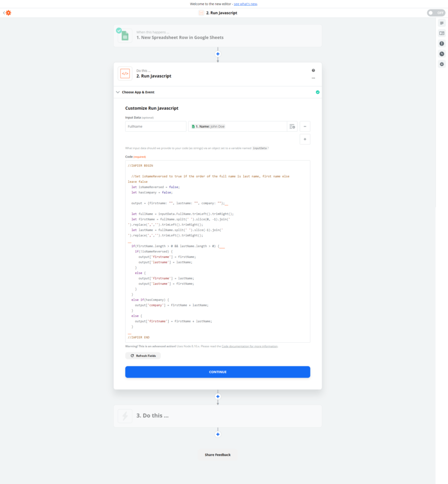This screenshot has width=448, height=484.
Task: Open the Zap history clock icon
Action: click(x=442, y=54)
